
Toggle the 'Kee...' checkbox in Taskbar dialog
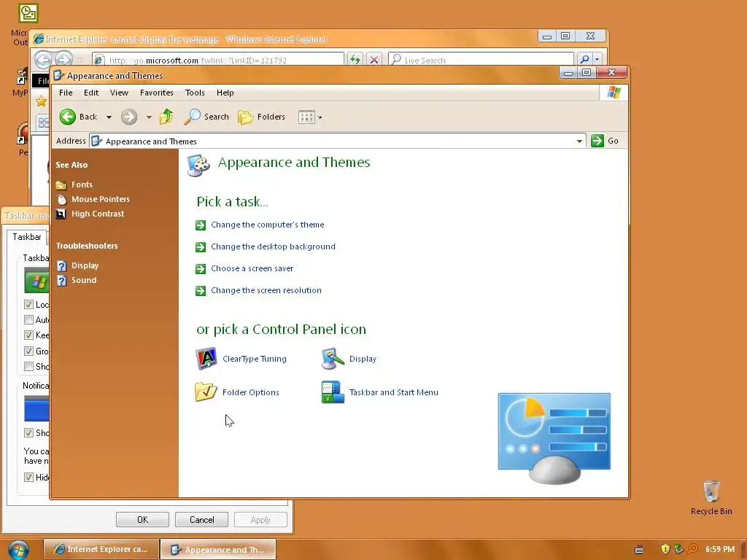click(x=28, y=335)
